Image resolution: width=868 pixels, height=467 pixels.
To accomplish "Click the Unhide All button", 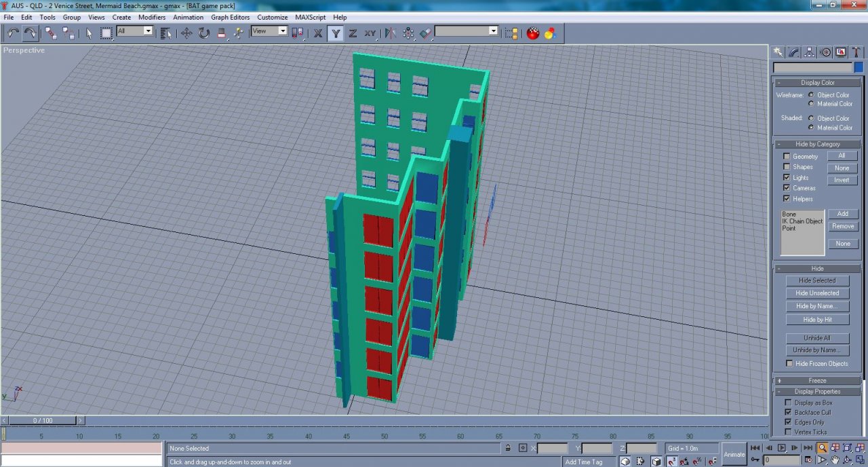I will coord(817,338).
